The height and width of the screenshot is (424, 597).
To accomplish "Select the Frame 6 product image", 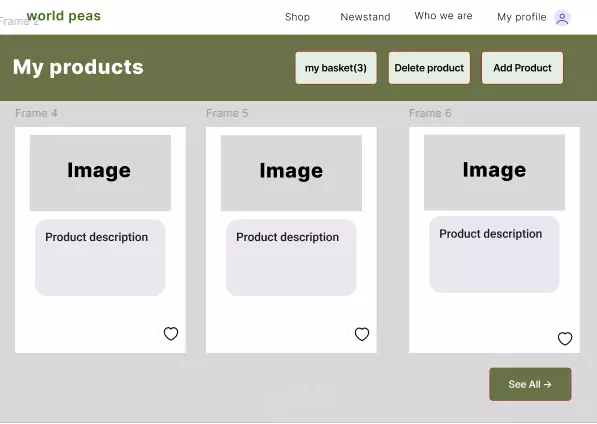I will click(x=494, y=172).
